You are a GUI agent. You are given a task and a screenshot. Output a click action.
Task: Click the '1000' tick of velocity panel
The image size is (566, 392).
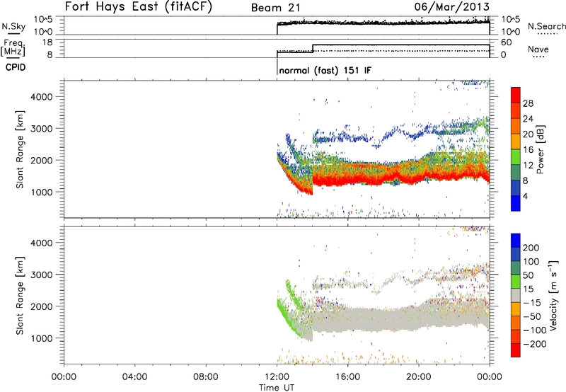42,338
